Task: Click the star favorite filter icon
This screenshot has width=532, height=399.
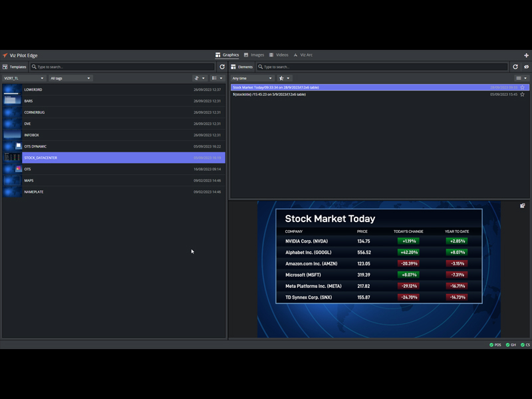Action: 282,78
